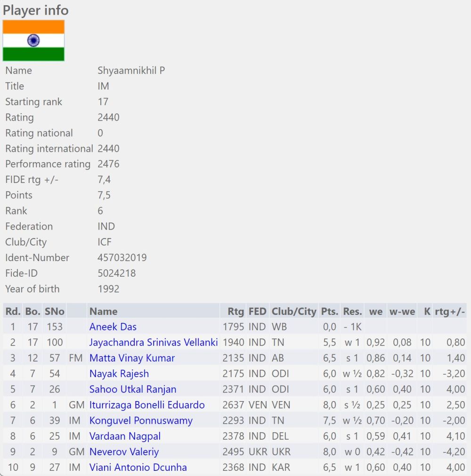The width and height of the screenshot is (471, 476).
Task: Click the FED column header
Action: point(257,311)
